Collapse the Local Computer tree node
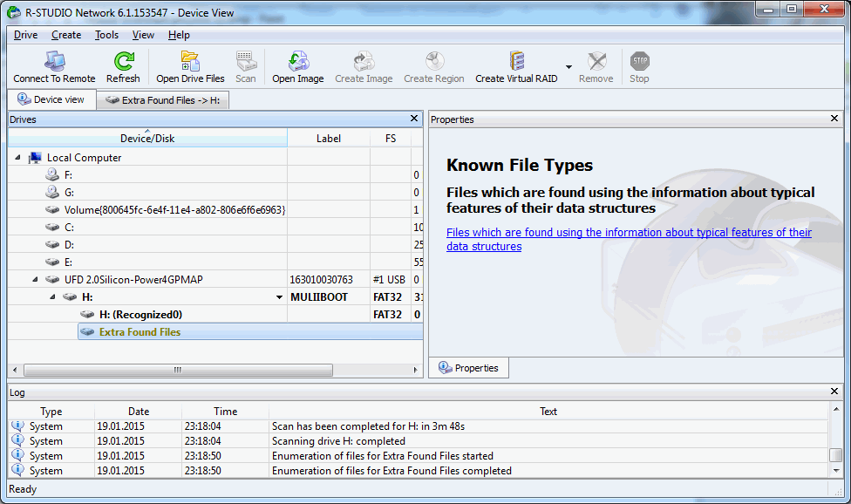The image size is (851, 504). pyautogui.click(x=18, y=158)
